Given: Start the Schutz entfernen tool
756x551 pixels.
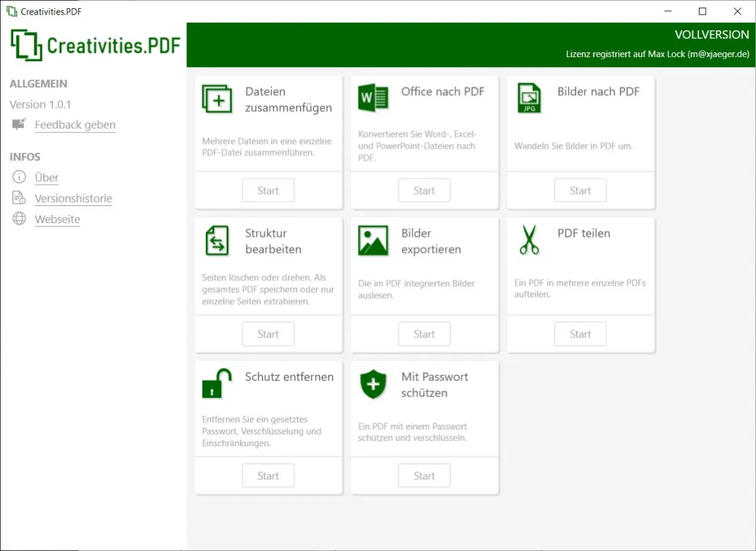Looking at the screenshot, I should [268, 476].
